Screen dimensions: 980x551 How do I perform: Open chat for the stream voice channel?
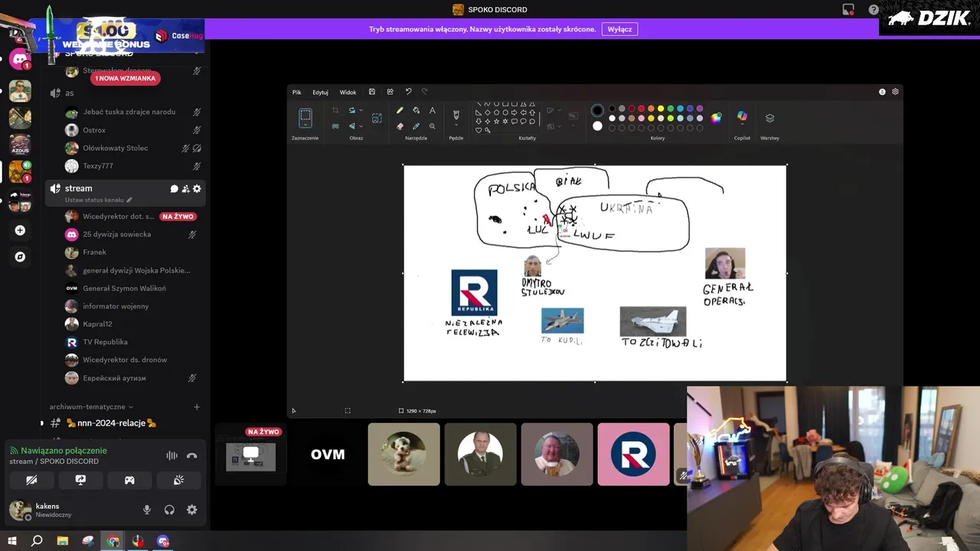(174, 188)
